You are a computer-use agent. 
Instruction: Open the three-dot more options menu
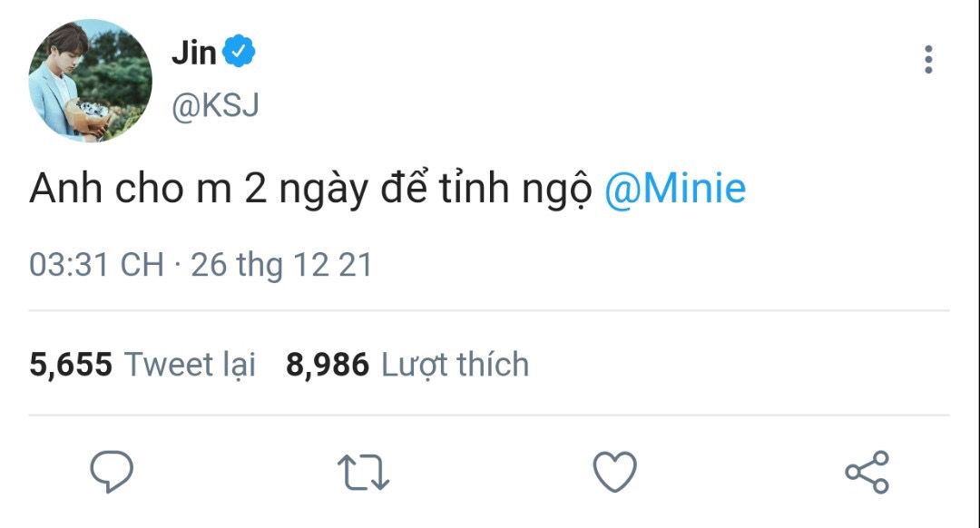click(929, 59)
